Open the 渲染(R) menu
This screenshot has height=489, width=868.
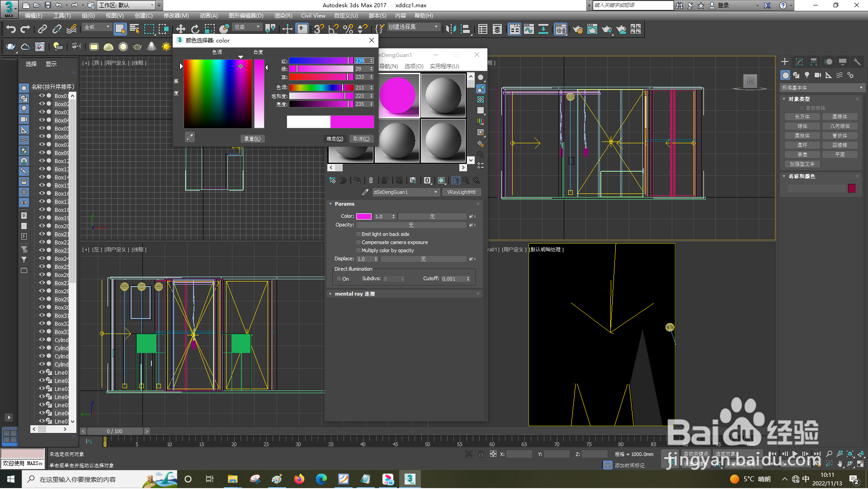tap(283, 16)
